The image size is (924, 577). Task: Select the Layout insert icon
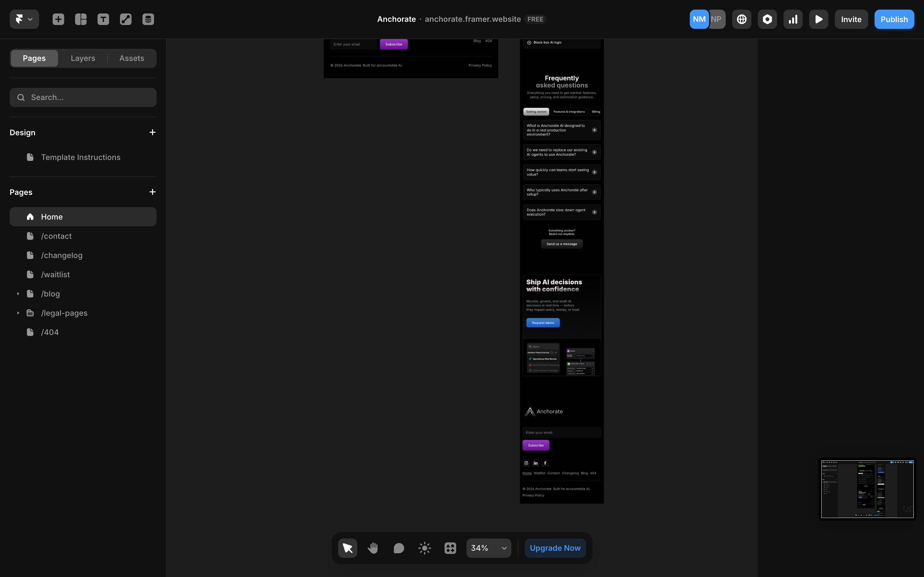[81, 19]
